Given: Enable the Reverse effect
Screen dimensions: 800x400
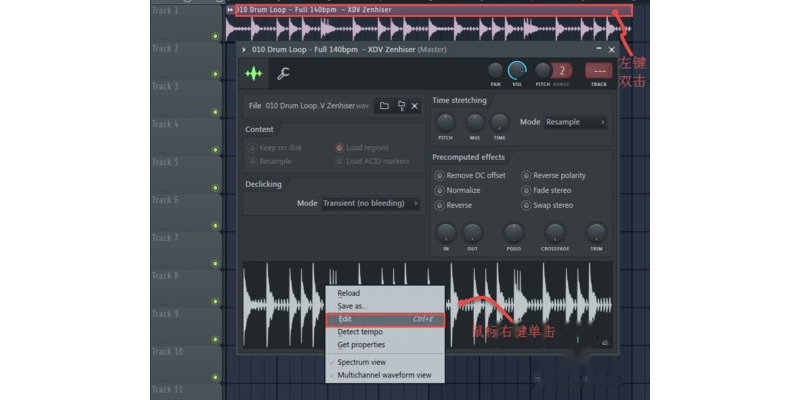Looking at the screenshot, I should 453,205.
